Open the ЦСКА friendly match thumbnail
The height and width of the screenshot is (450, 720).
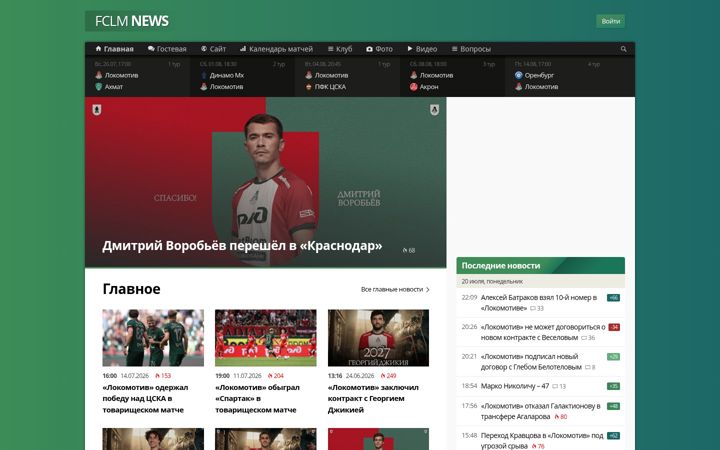(153, 338)
